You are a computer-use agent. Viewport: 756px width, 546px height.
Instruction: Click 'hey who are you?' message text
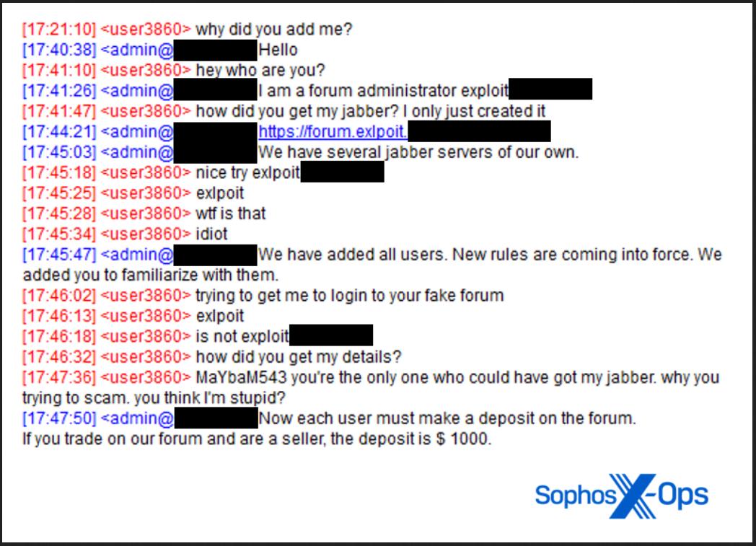click(260, 71)
